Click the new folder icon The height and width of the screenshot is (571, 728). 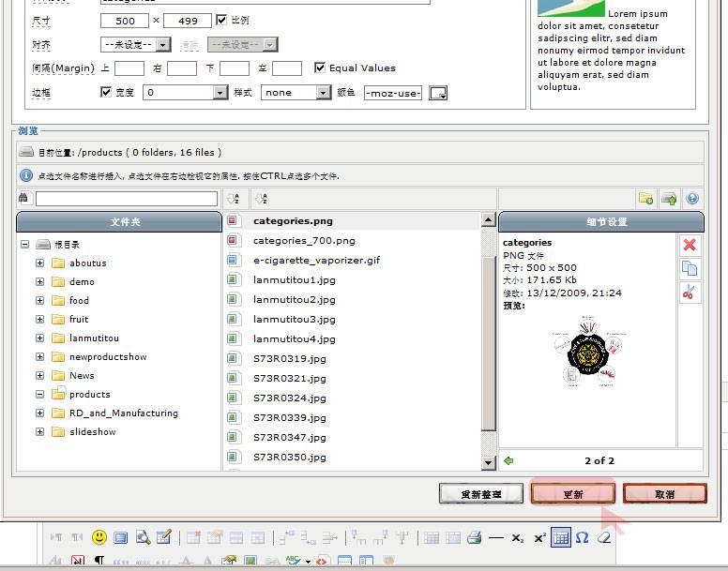pyautogui.click(x=645, y=198)
